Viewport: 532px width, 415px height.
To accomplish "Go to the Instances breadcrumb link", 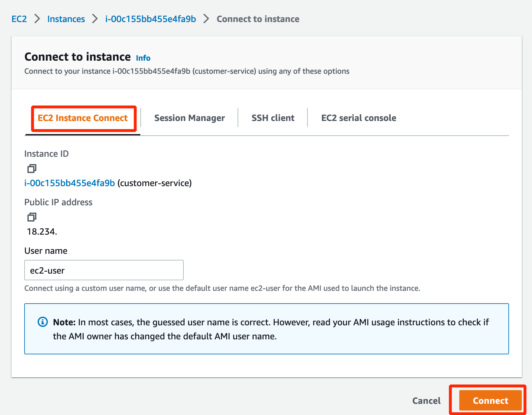I will tap(66, 19).
